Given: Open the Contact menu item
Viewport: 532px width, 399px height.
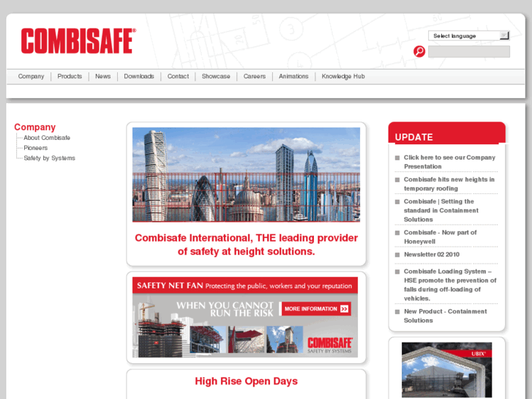Looking at the screenshot, I should tap(178, 76).
